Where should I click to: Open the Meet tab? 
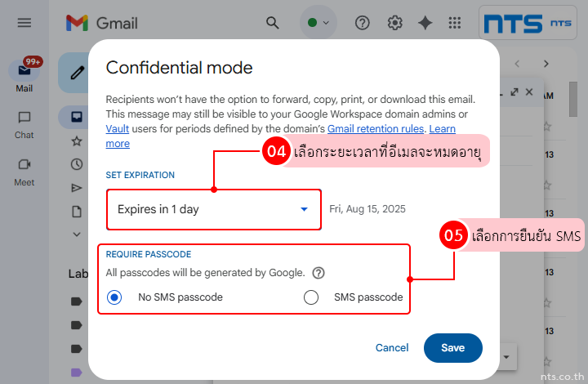click(x=24, y=170)
